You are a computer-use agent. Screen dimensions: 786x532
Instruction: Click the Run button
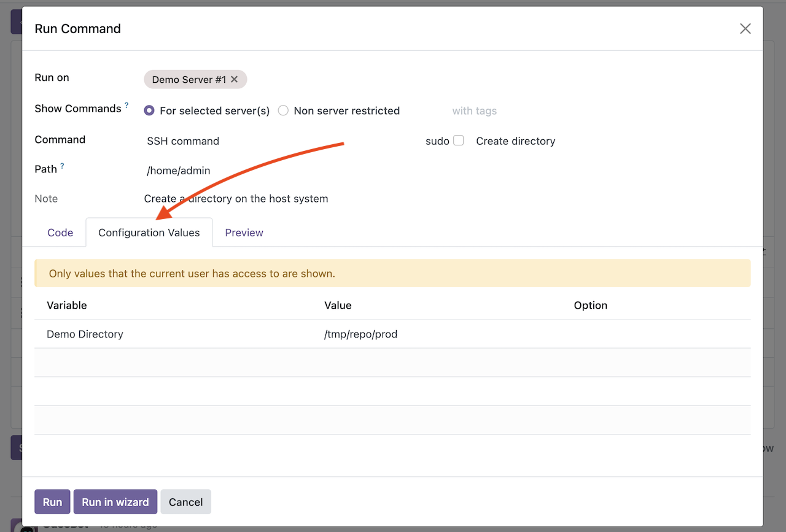pyautogui.click(x=52, y=501)
